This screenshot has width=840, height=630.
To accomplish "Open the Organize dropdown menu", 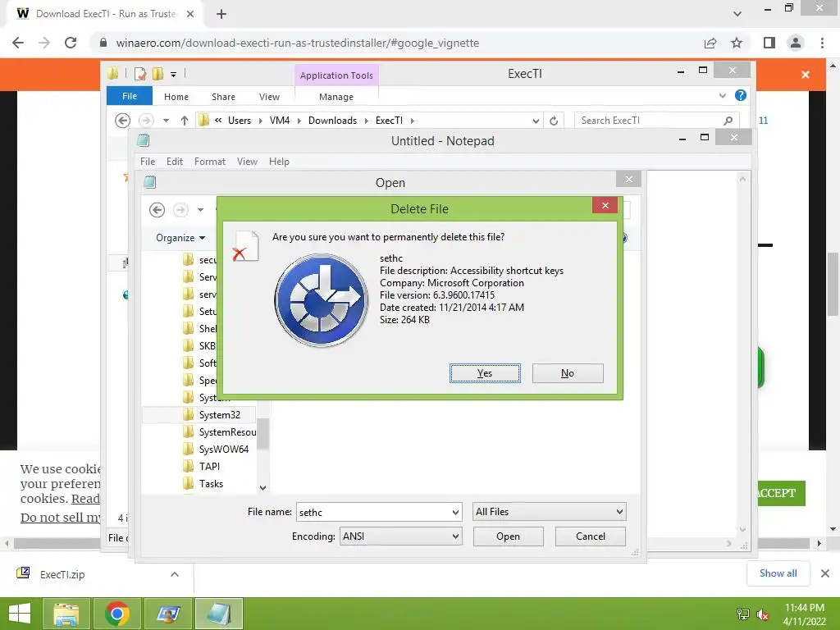I will 180,238.
